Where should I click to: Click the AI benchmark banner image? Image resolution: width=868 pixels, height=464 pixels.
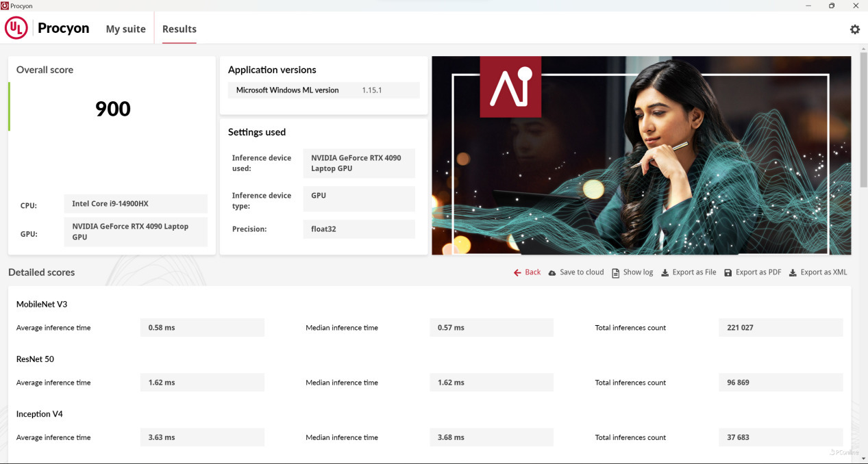point(641,155)
